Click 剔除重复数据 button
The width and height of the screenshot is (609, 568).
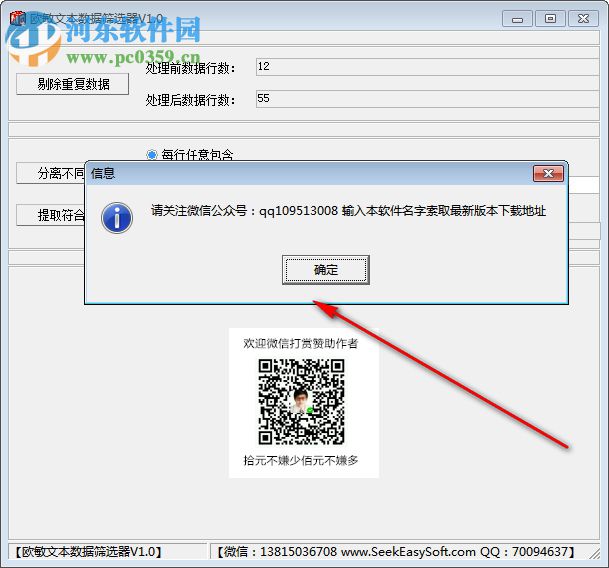point(73,84)
